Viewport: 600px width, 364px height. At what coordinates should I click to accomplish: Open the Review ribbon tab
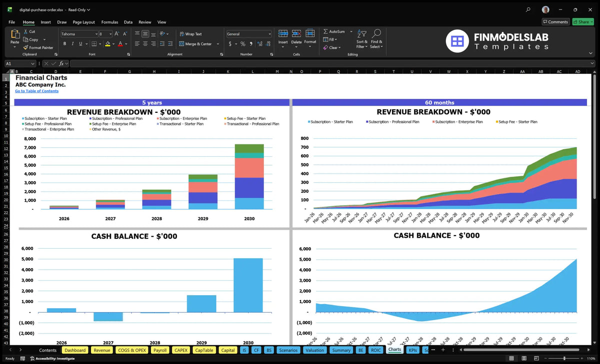pos(145,22)
